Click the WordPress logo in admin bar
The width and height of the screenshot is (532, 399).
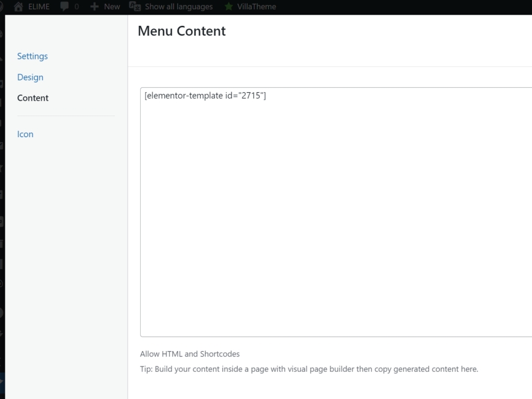click(2, 7)
